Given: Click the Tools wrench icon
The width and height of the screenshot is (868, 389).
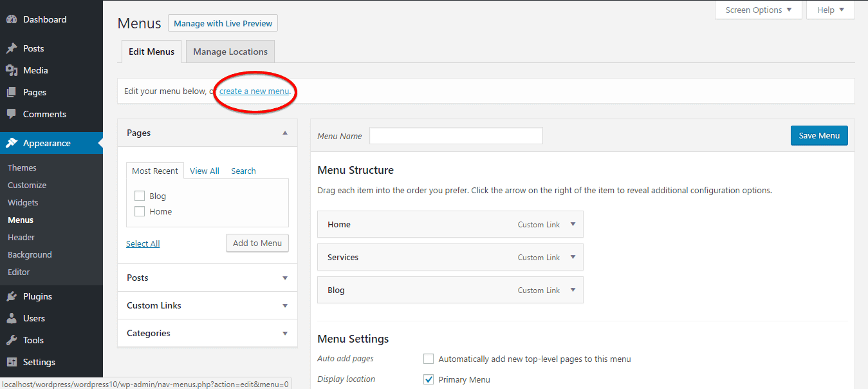Looking at the screenshot, I should click(x=12, y=341).
